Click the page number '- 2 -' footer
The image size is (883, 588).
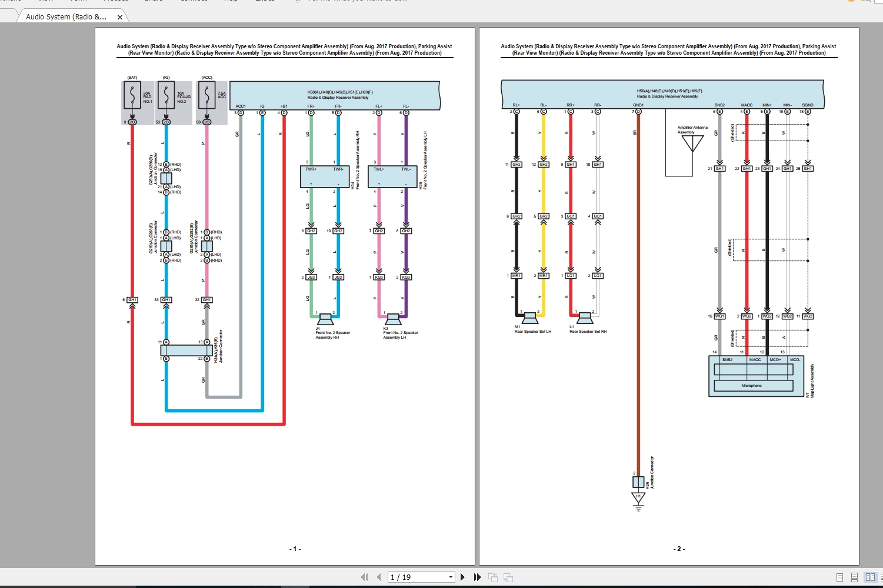coord(679,549)
